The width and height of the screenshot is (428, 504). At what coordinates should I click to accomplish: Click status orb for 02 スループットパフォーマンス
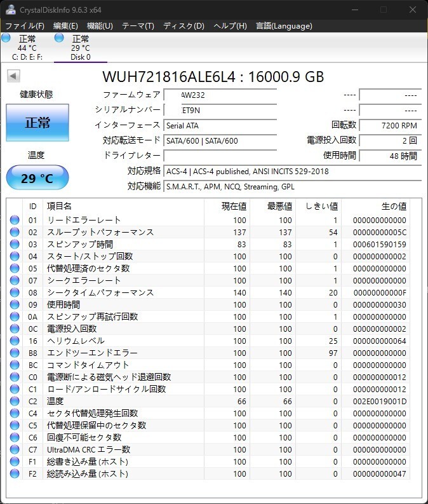point(15,232)
